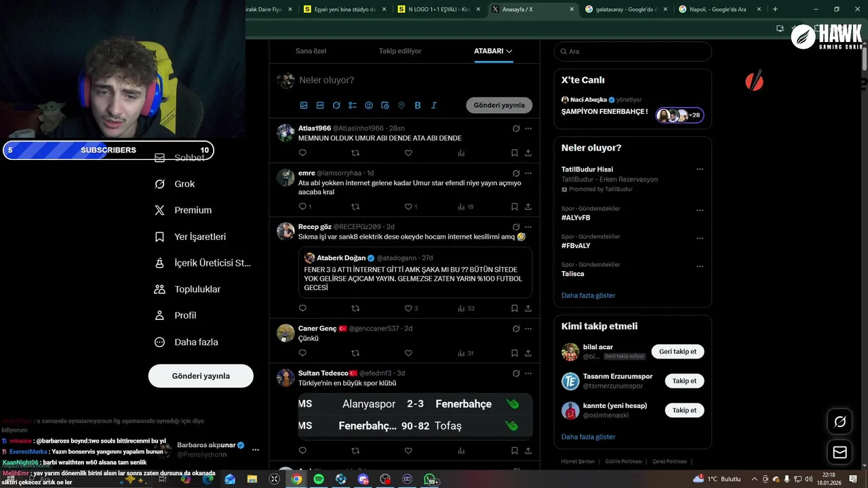Reply to emre's post
This screenshot has width=868, height=488.
[x=302, y=207]
